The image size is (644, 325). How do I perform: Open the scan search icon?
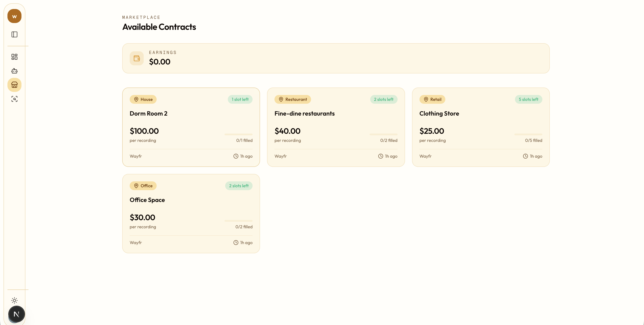point(14,99)
